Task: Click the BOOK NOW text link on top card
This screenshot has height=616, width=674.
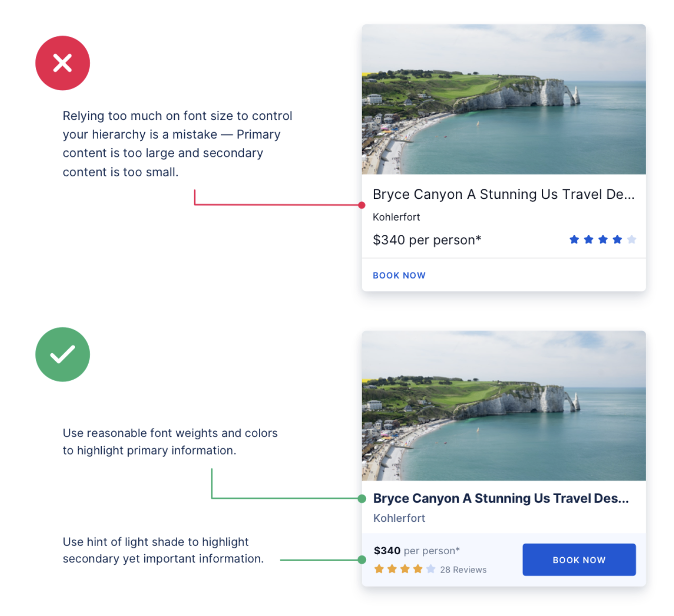Action: tap(399, 275)
